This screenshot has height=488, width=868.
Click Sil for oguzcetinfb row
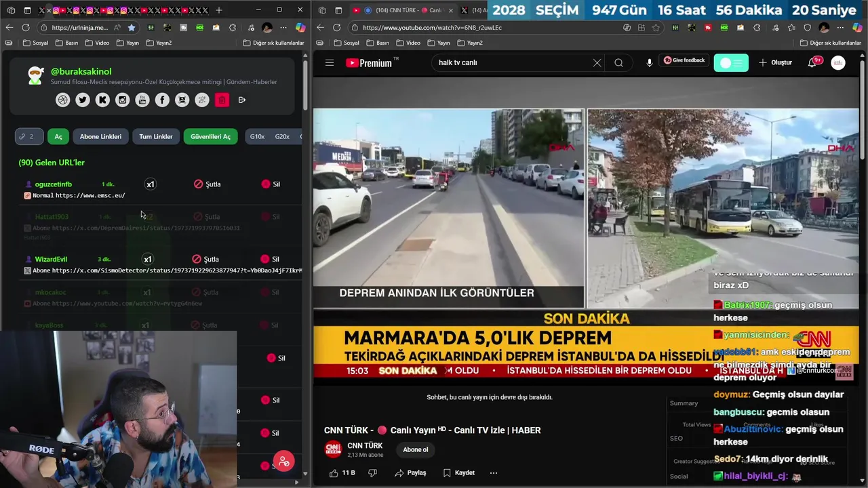271,184
